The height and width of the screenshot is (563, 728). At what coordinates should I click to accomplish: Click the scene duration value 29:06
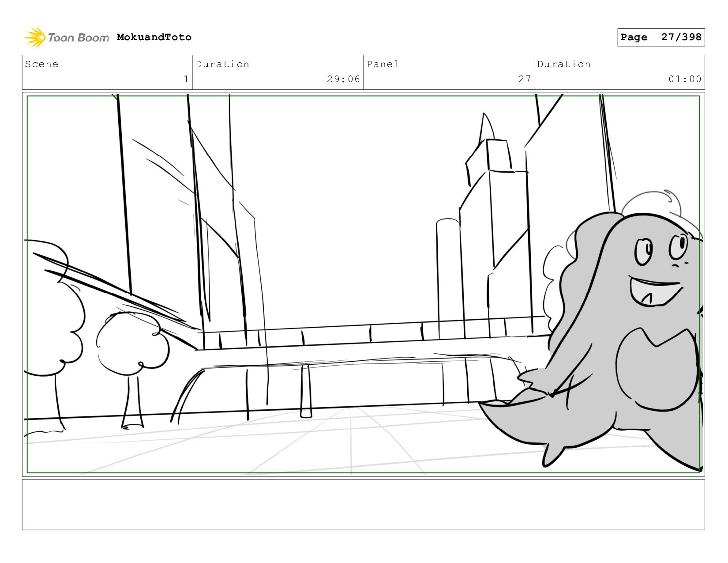[x=343, y=79]
